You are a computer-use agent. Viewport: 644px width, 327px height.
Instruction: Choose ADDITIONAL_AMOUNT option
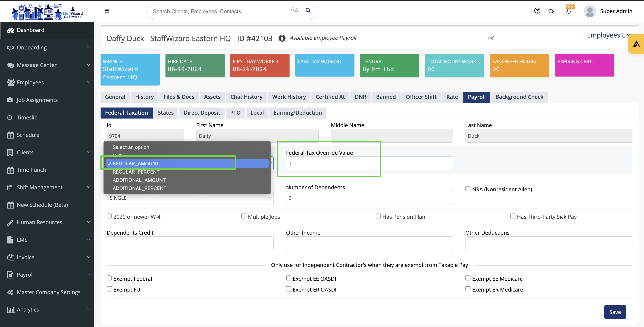coord(187,180)
